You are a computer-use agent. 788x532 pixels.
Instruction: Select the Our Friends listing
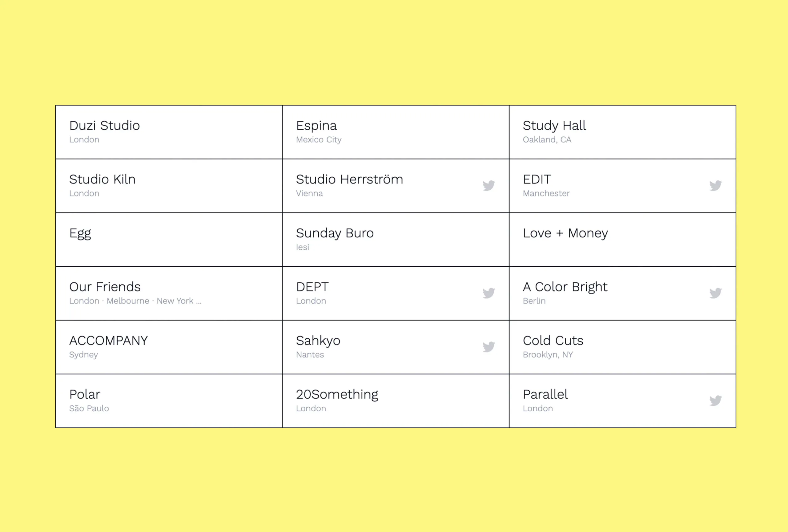105,287
